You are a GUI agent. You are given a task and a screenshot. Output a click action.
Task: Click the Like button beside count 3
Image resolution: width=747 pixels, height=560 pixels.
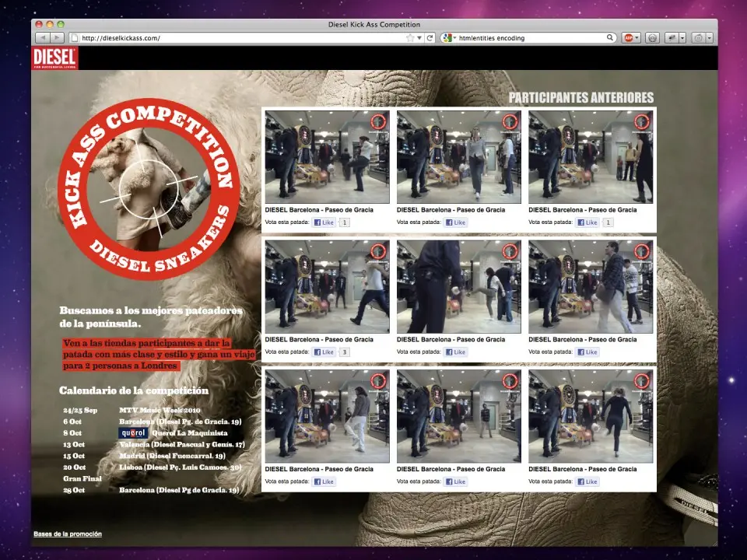pyautogui.click(x=324, y=352)
